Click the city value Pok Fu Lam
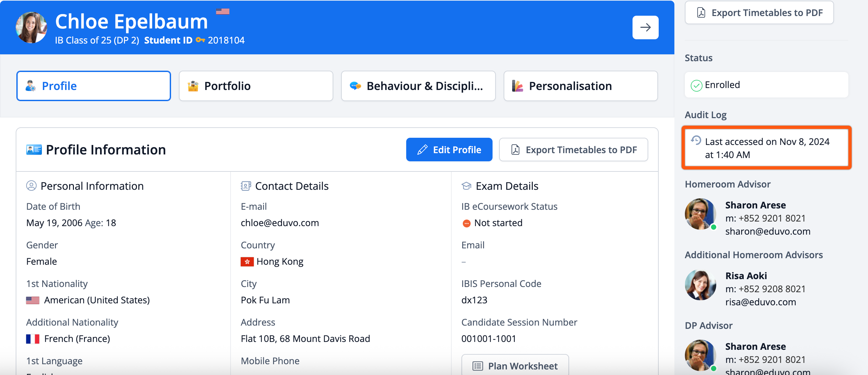This screenshot has height=375, width=868. click(265, 300)
